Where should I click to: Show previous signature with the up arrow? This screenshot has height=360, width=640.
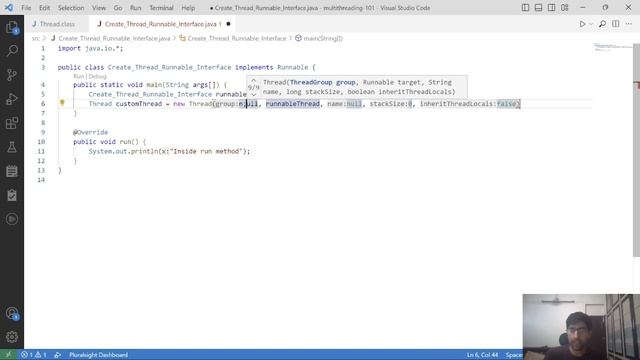[253, 80]
